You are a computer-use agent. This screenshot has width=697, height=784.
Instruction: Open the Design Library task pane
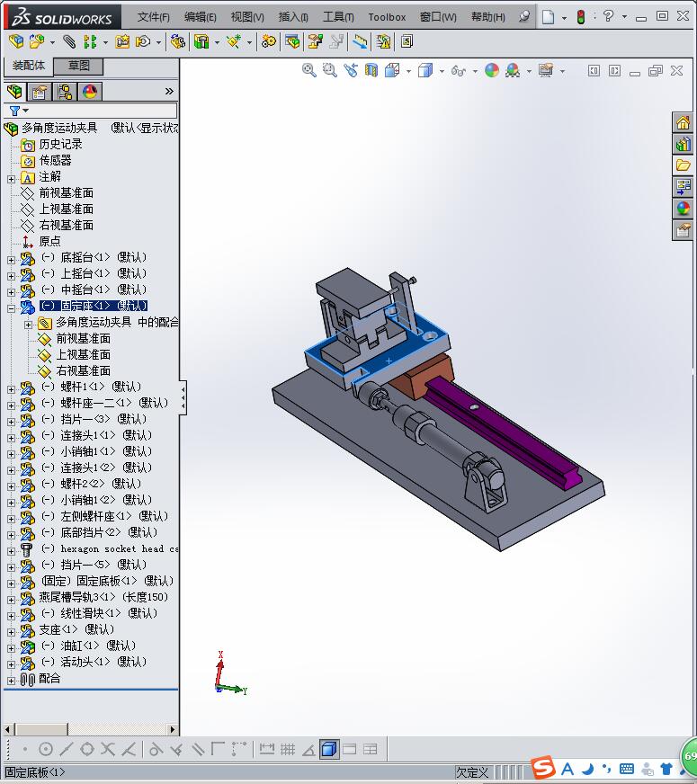point(683,144)
